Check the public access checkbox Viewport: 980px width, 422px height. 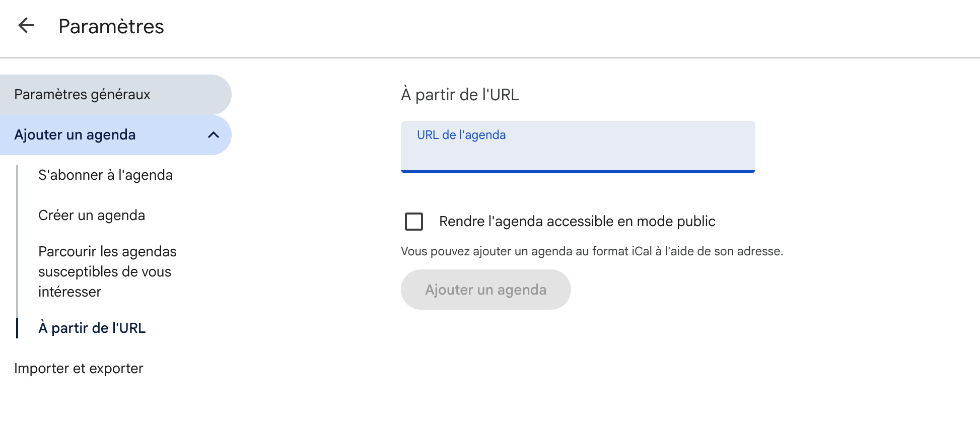pyautogui.click(x=414, y=222)
